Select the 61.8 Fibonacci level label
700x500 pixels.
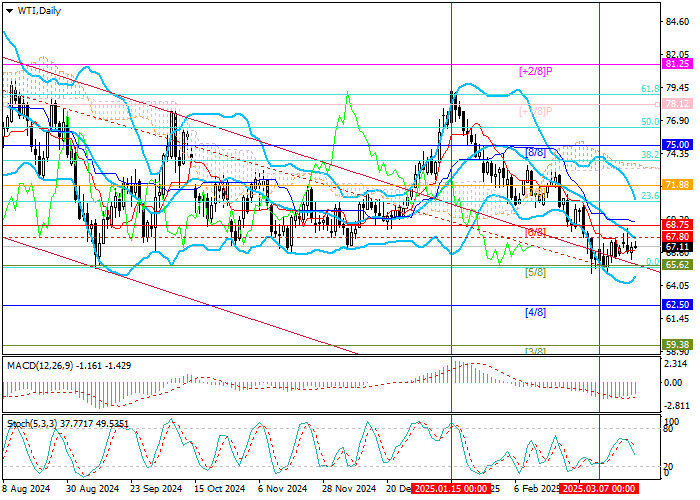(647, 89)
